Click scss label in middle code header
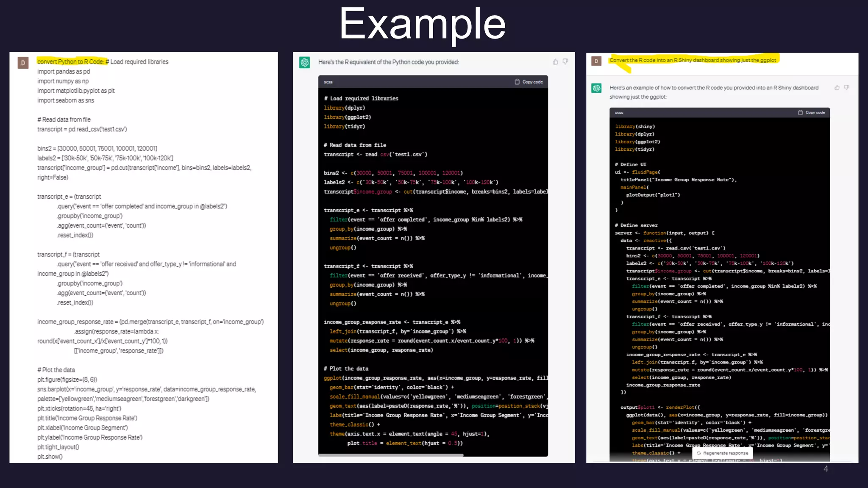Viewport: 868px width, 488px height. point(328,82)
